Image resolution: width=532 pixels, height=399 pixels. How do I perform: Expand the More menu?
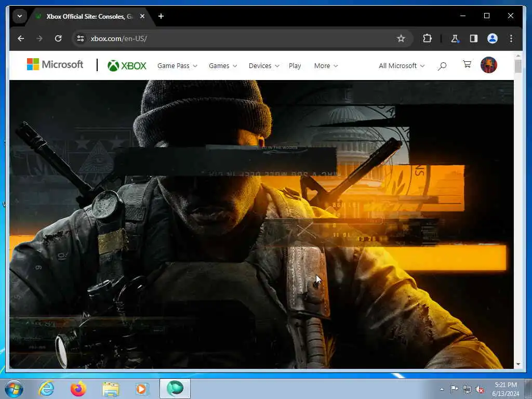326,66
